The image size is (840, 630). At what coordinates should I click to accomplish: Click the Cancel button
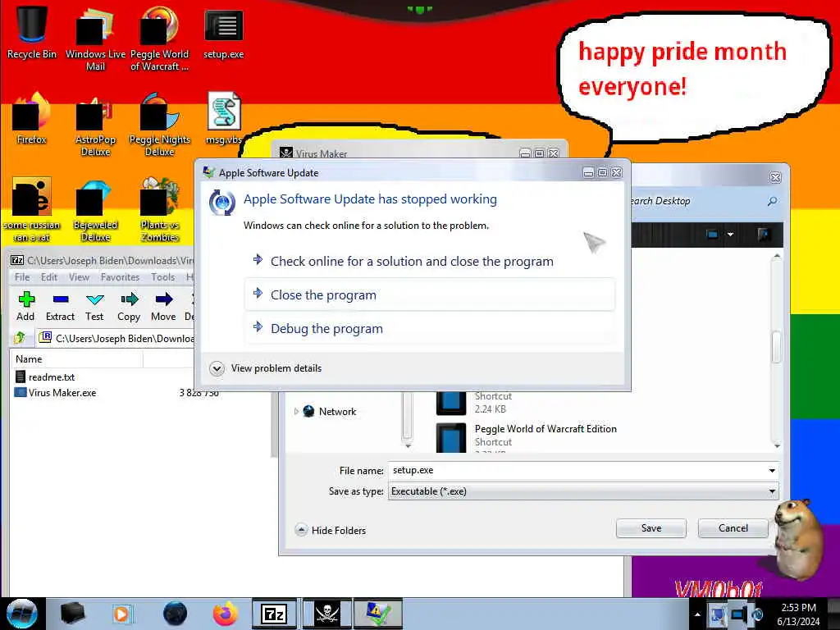(733, 528)
